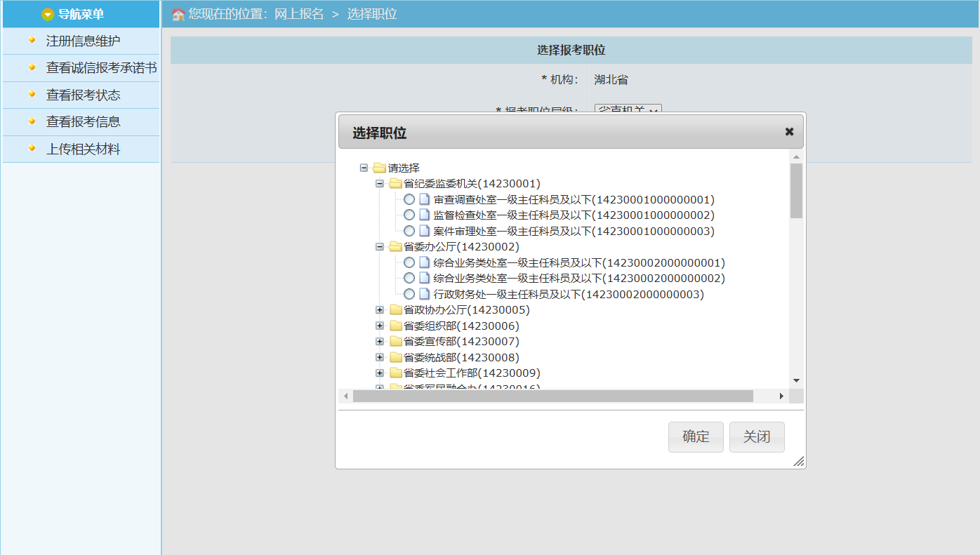Click the folder icon for 省纪委监委机关
This screenshot has width=980, height=555.
[396, 184]
